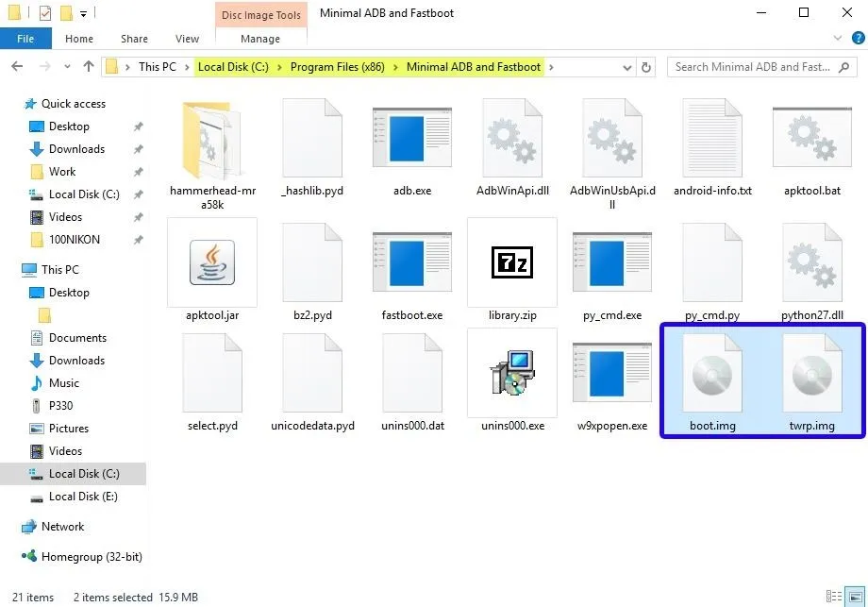Open the hammerhead-mra58k folder icon
This screenshot has width=868, height=607.
[x=212, y=139]
